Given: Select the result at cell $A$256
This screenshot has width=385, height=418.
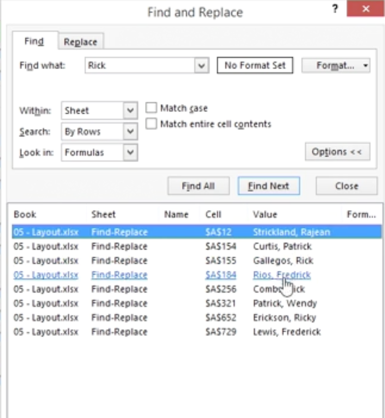Looking at the screenshot, I should pos(197,289).
